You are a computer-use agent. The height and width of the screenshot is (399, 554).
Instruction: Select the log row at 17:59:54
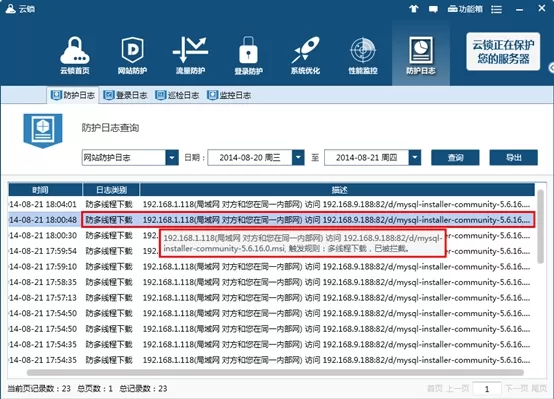(x=271, y=251)
